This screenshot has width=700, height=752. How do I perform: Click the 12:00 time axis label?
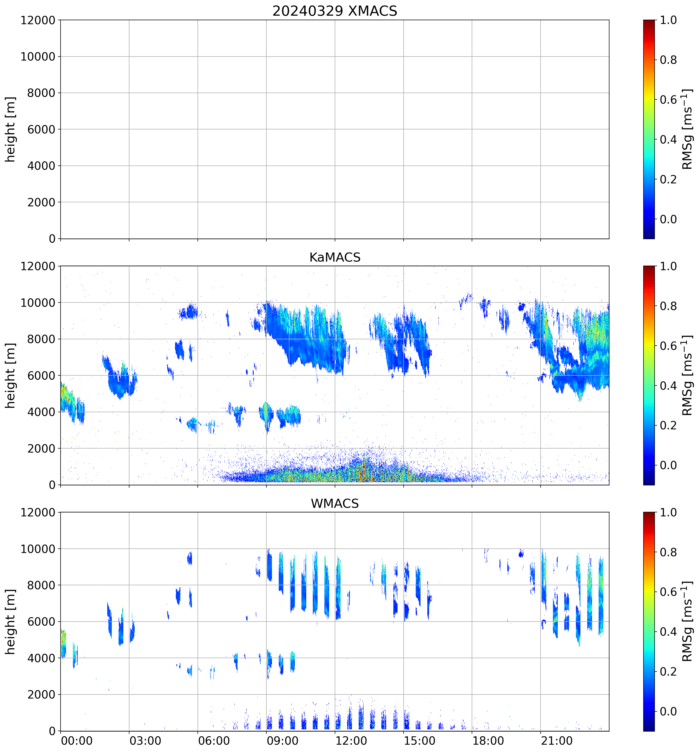351,741
